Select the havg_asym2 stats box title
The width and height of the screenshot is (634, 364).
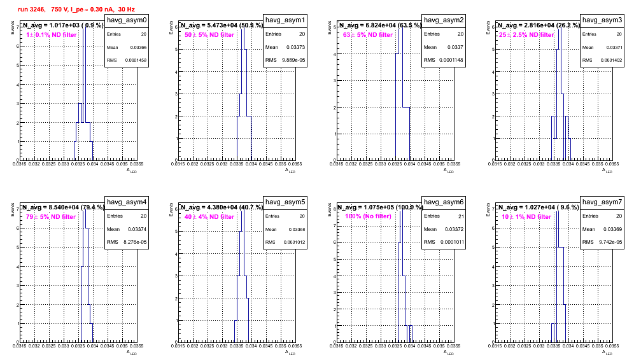444,20
